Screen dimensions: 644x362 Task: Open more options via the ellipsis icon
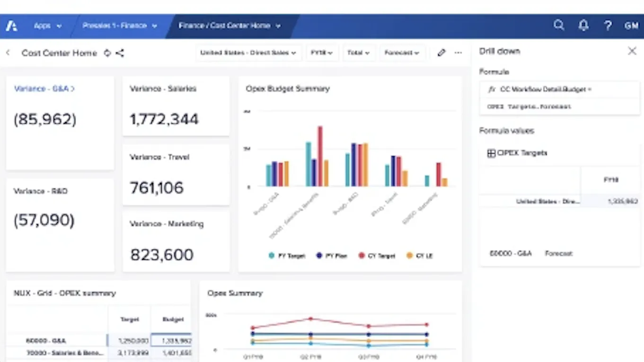[x=458, y=53]
